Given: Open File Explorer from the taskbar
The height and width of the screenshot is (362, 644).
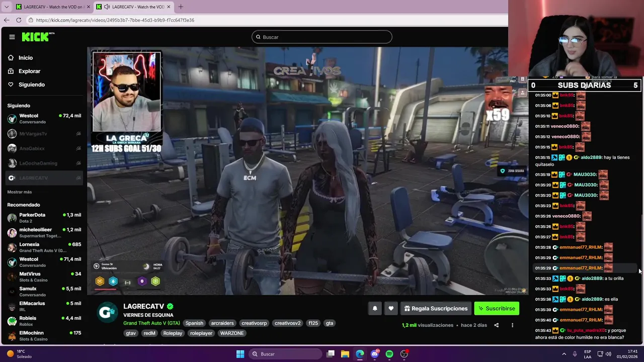Looking at the screenshot, I should [345, 354].
